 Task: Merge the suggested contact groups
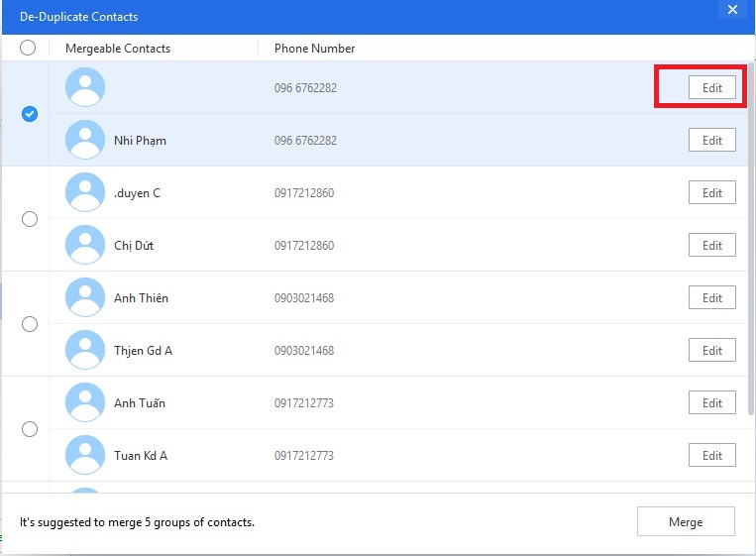[x=686, y=521]
